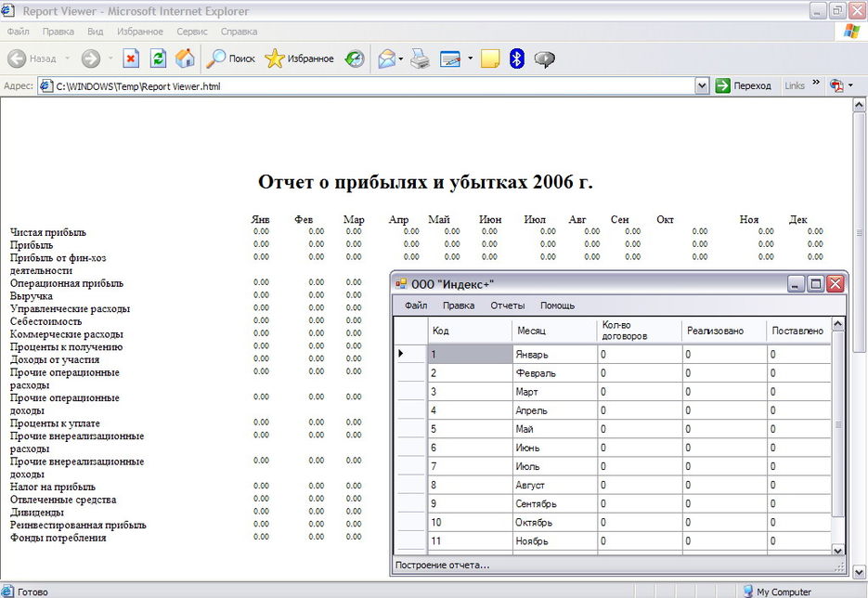Open the Справка menu

(239, 32)
